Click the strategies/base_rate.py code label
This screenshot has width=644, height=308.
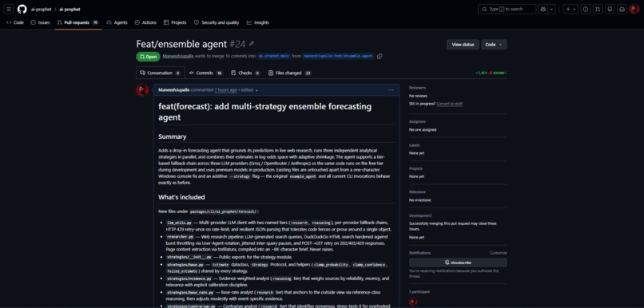click(x=190, y=293)
